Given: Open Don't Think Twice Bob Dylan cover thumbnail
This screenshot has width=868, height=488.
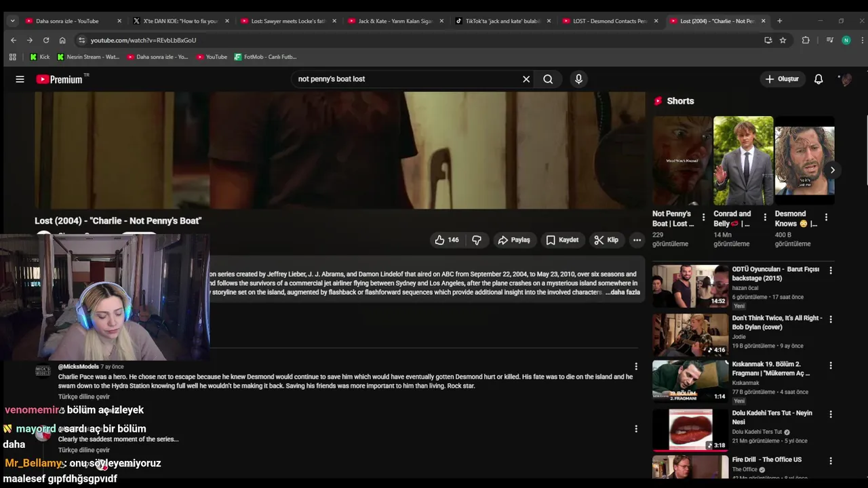Looking at the screenshot, I should point(690,335).
